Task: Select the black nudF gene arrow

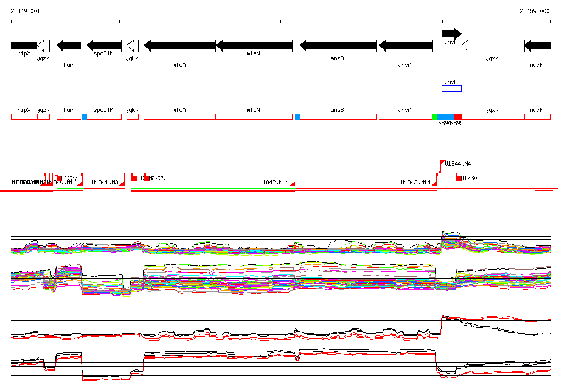Action: click(538, 46)
